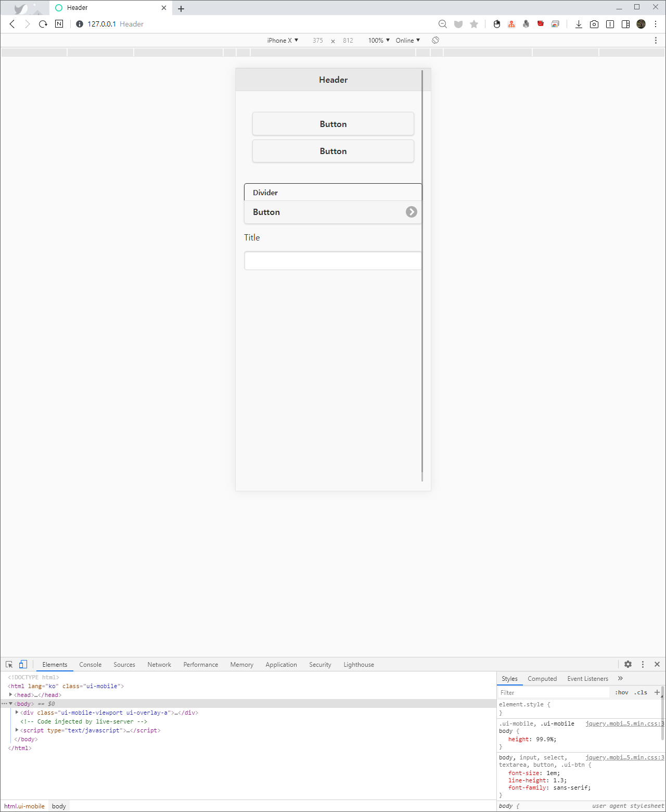Screen dimensions: 666x812
Task: Click the shield icon in address bar
Action: [458, 24]
